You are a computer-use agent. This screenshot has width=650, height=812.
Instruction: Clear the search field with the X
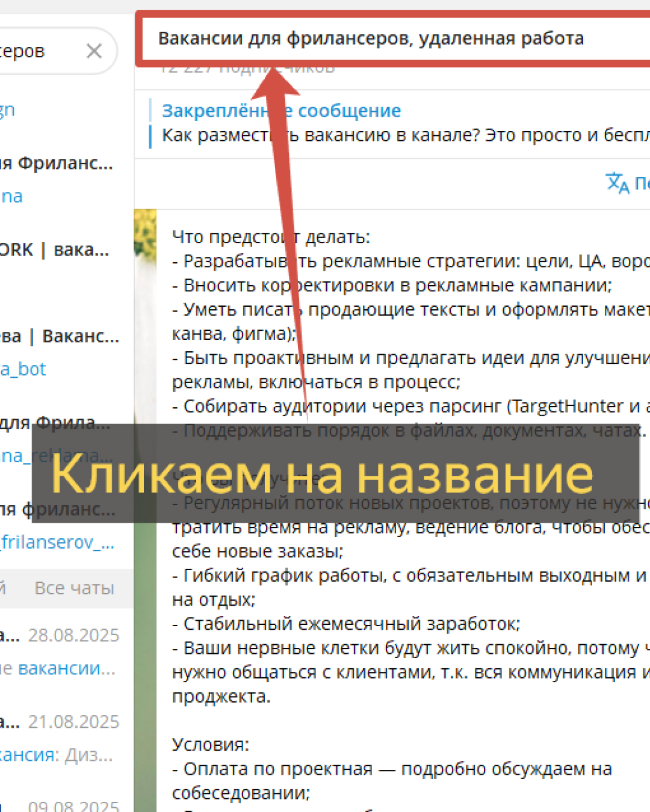click(94, 51)
